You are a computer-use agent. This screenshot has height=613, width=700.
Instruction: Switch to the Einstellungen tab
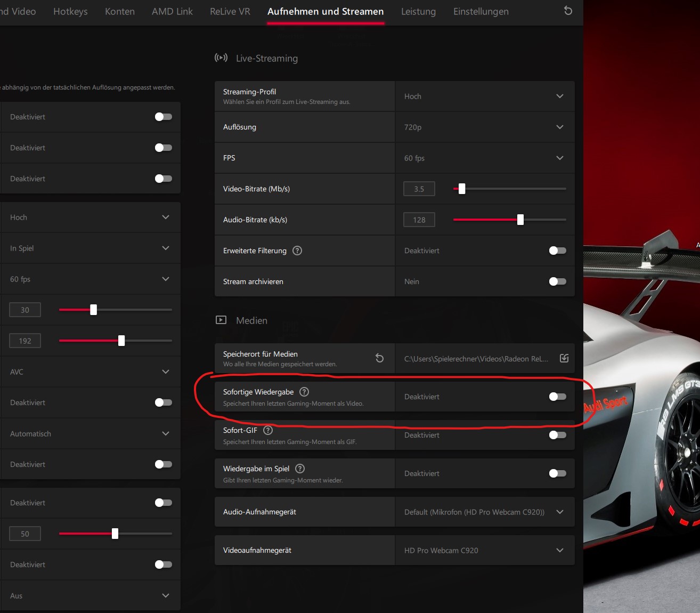coord(481,11)
